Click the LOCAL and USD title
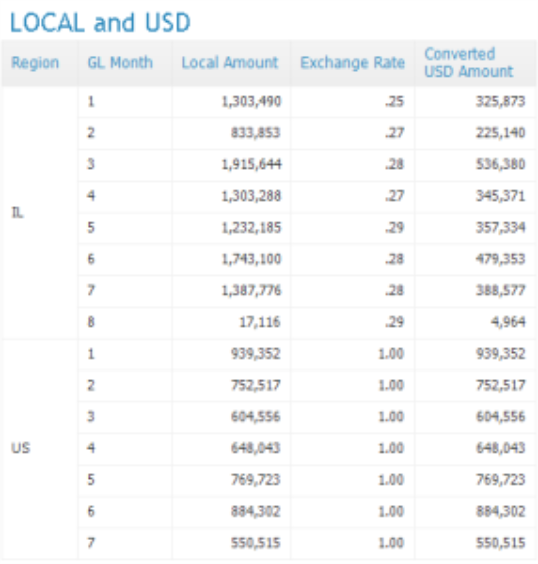 click(x=100, y=22)
